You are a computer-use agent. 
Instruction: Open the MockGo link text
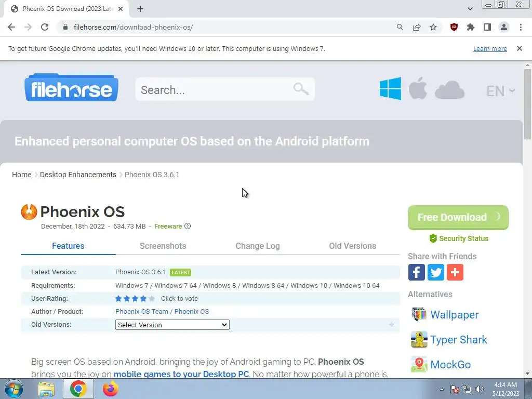(x=450, y=364)
